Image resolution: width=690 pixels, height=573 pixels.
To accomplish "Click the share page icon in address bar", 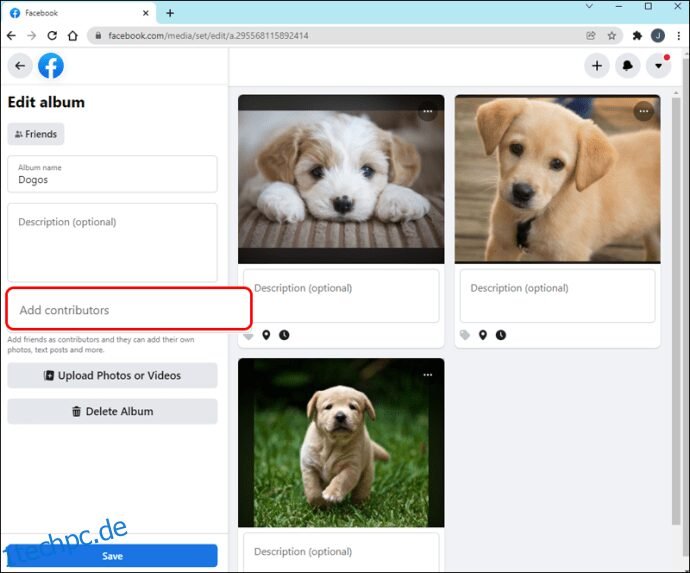I will tap(591, 36).
